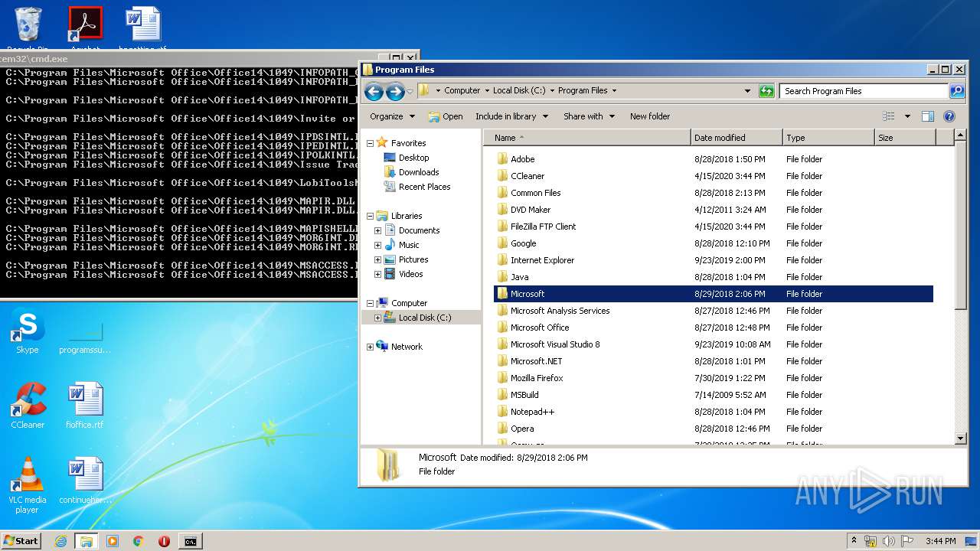Click the green Refresh button beside address bar
Screen dimensions: 980x551
(766, 90)
